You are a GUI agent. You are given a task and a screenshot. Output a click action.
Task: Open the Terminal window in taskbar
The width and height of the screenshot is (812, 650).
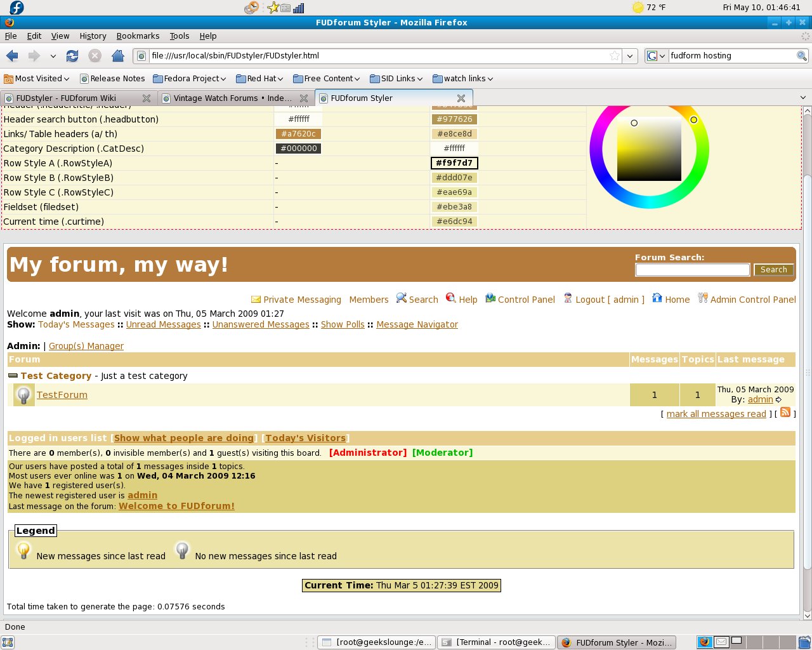497,642
